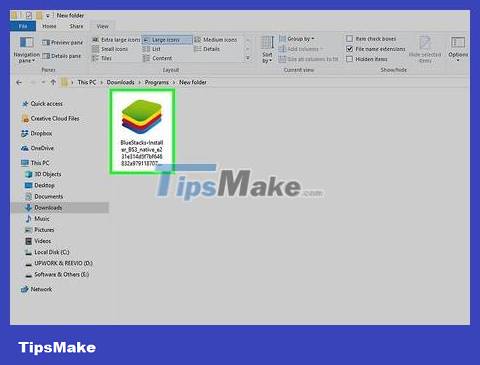Open the File ribbon tab

[23, 26]
